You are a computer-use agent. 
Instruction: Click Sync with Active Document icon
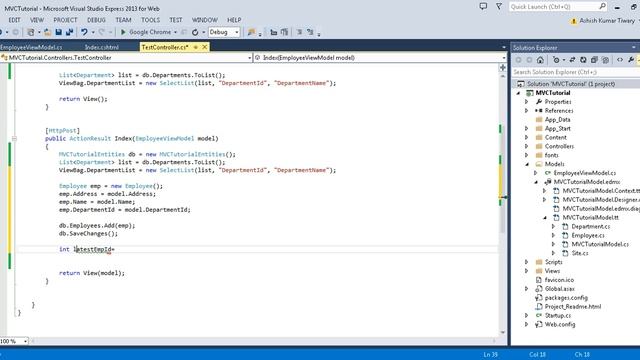point(572,60)
